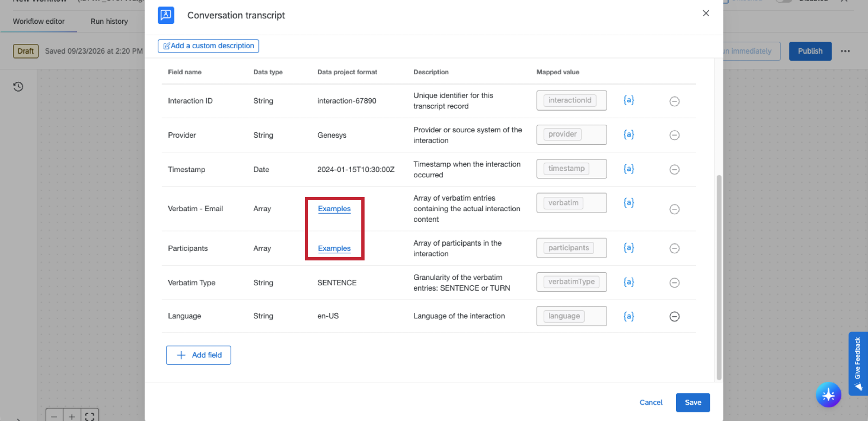Viewport: 868px width, 421px height.
Task: Insert piped text for Timestamp row
Action: coord(629,169)
